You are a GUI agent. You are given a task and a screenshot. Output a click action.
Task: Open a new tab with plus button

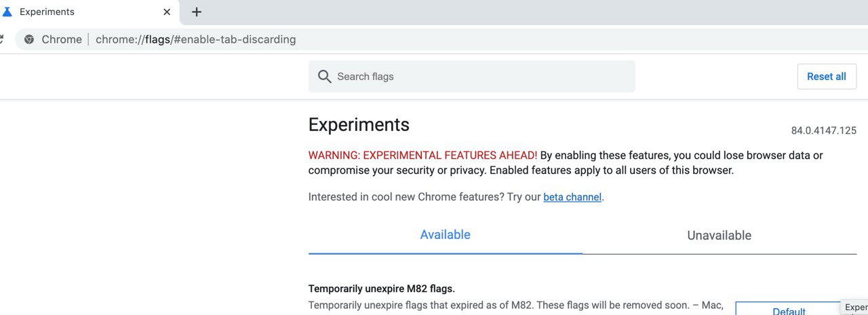pos(197,12)
